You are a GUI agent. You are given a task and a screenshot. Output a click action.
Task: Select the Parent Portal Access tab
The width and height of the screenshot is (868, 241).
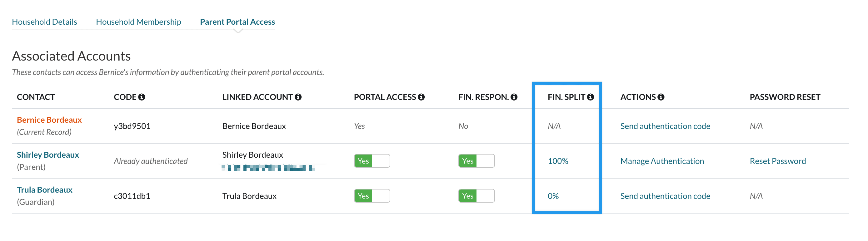(x=237, y=22)
